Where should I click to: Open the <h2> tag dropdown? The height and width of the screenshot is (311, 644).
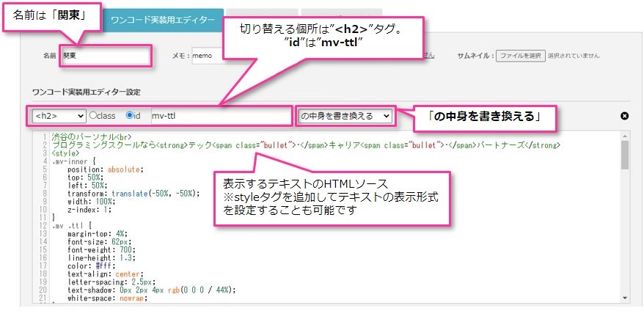point(59,117)
